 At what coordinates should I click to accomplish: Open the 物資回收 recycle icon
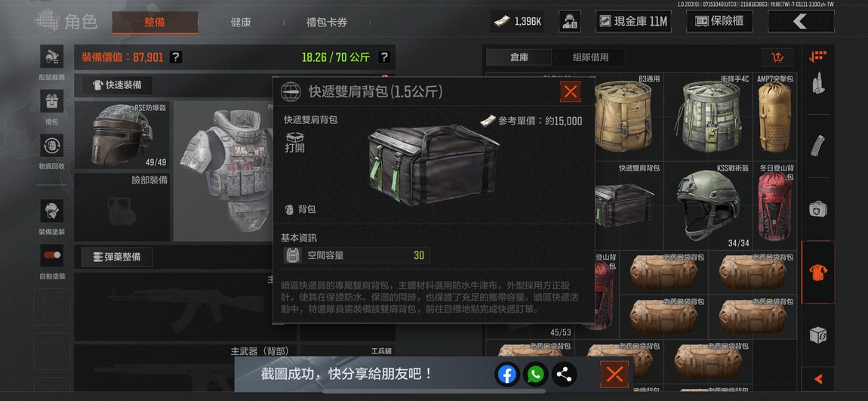(x=51, y=146)
